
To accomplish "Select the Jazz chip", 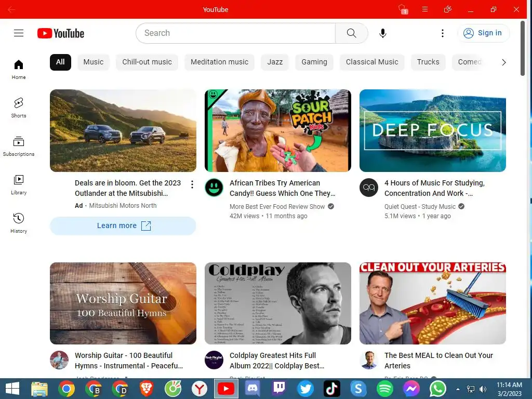I will (275, 62).
